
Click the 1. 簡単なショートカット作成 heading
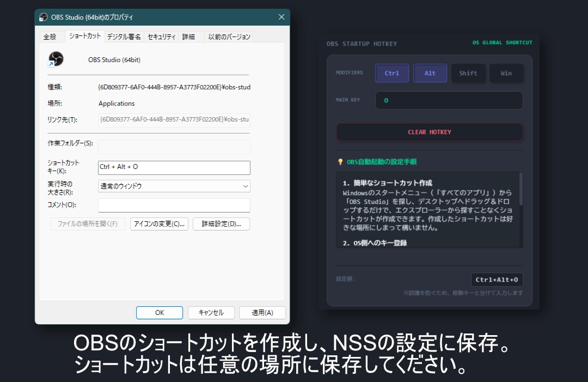click(x=388, y=183)
